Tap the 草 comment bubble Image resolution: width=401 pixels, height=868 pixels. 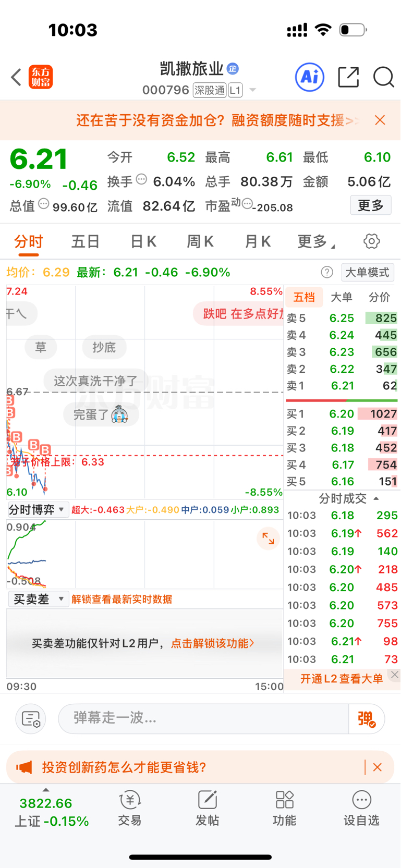[41, 348]
